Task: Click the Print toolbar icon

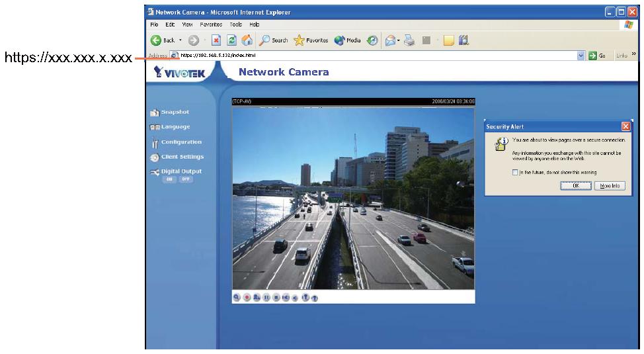Action: pos(409,40)
